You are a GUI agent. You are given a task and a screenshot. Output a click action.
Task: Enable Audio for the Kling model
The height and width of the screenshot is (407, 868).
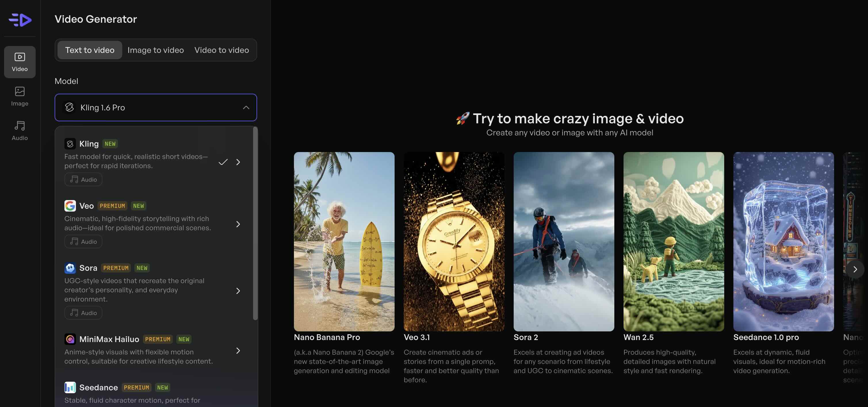(83, 179)
